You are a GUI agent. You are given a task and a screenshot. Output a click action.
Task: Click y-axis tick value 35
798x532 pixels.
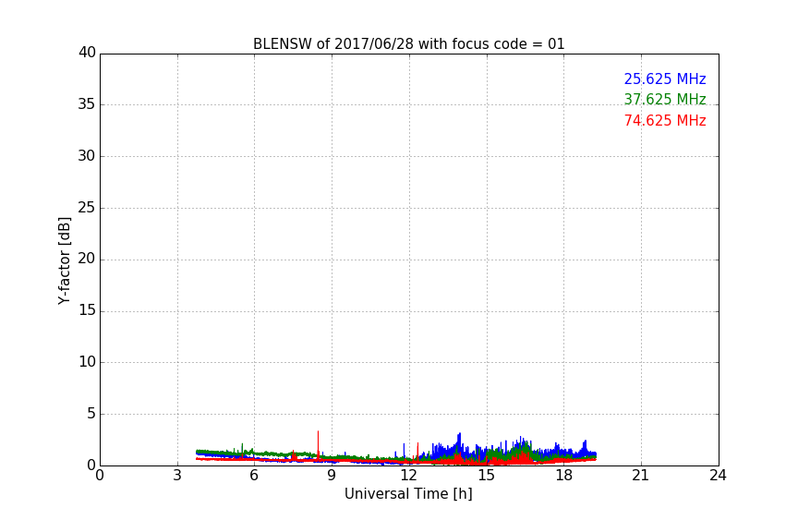click(x=87, y=104)
